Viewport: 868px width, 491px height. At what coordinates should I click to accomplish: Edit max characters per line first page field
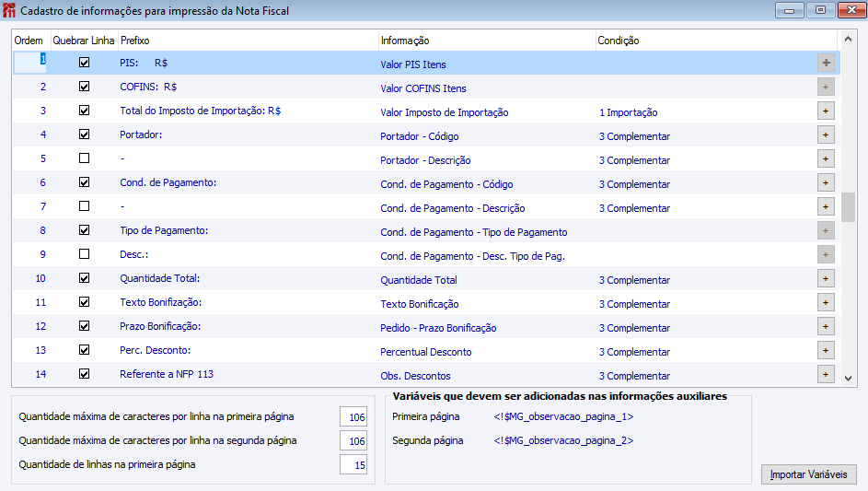353,416
